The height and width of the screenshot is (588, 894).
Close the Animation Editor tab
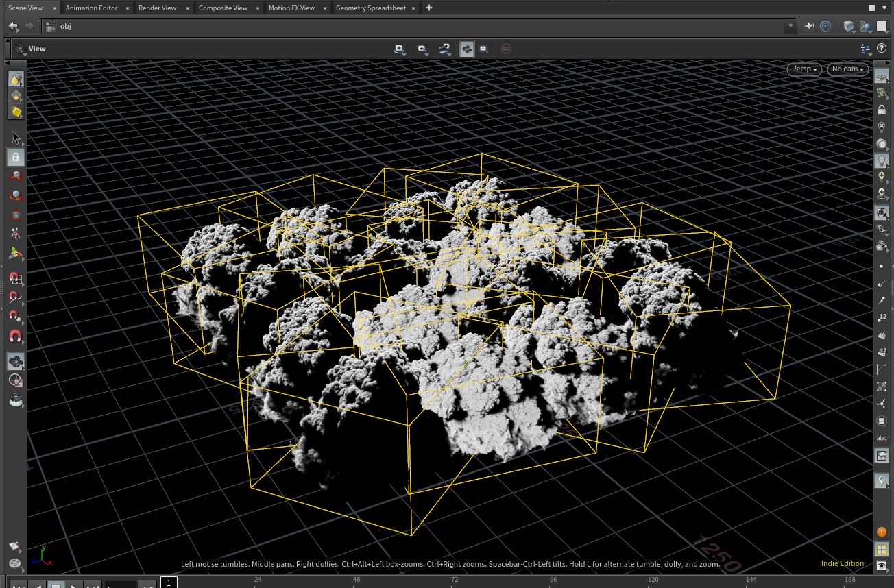[x=128, y=8]
